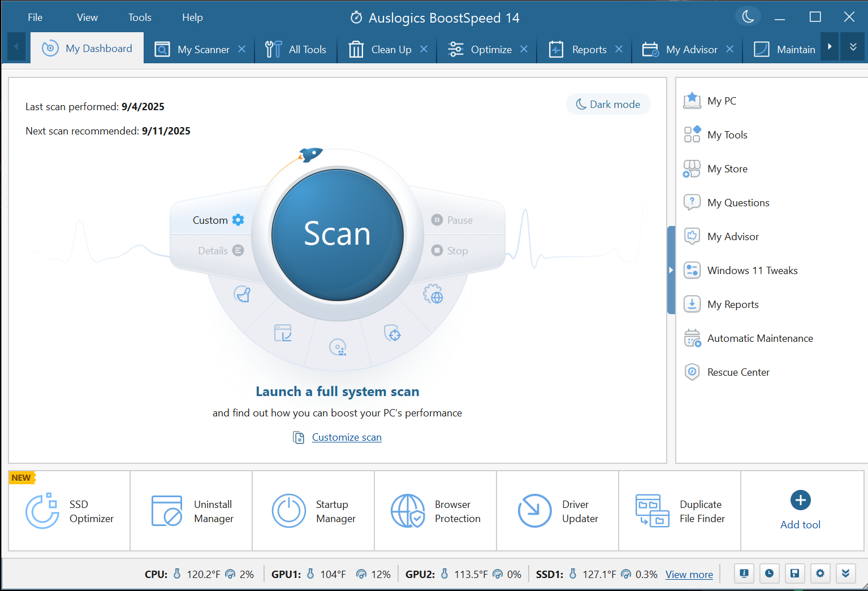Click the Details list icon
This screenshot has width=868, height=591.
pos(238,250)
